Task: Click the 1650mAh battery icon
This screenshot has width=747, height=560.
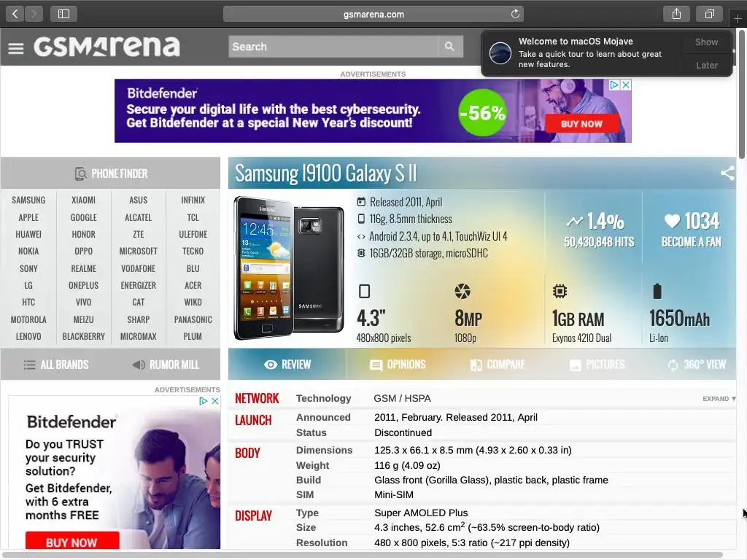Action: pyautogui.click(x=657, y=291)
